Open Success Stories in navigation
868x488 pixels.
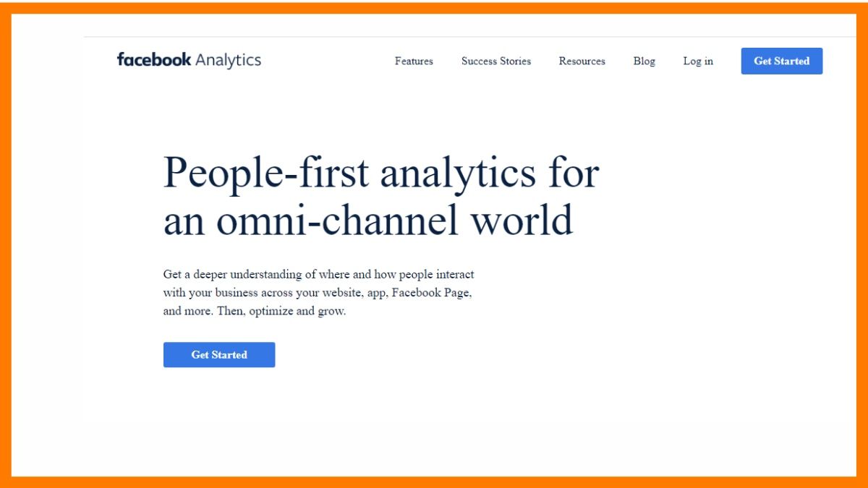pyautogui.click(x=496, y=61)
